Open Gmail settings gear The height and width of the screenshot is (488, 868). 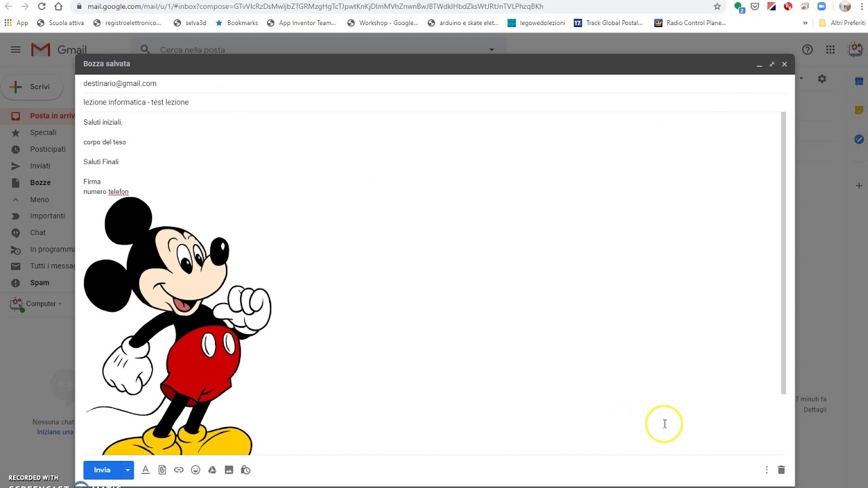tap(822, 79)
